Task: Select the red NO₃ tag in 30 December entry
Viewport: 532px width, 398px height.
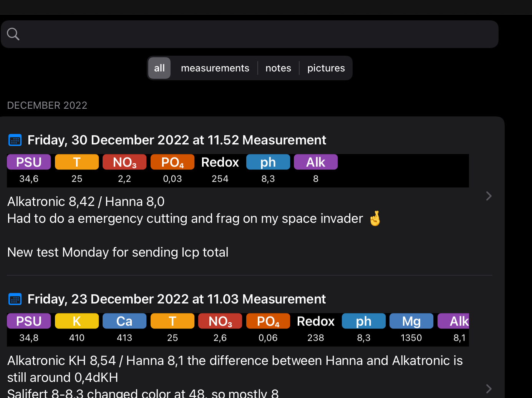Action: coord(124,162)
